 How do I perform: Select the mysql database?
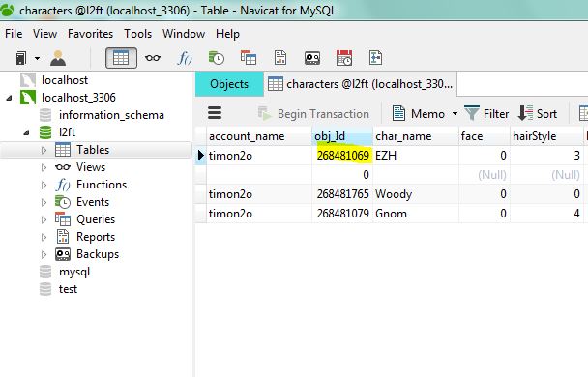tap(74, 272)
